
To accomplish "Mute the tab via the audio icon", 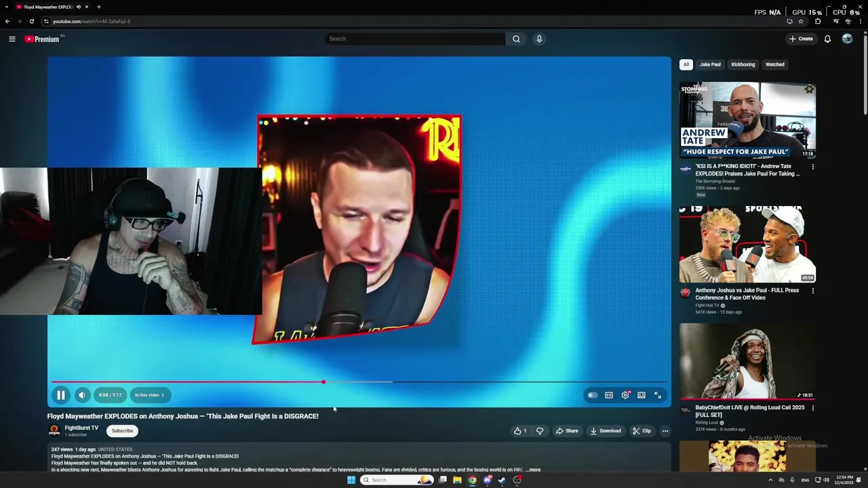I will 79,7.
